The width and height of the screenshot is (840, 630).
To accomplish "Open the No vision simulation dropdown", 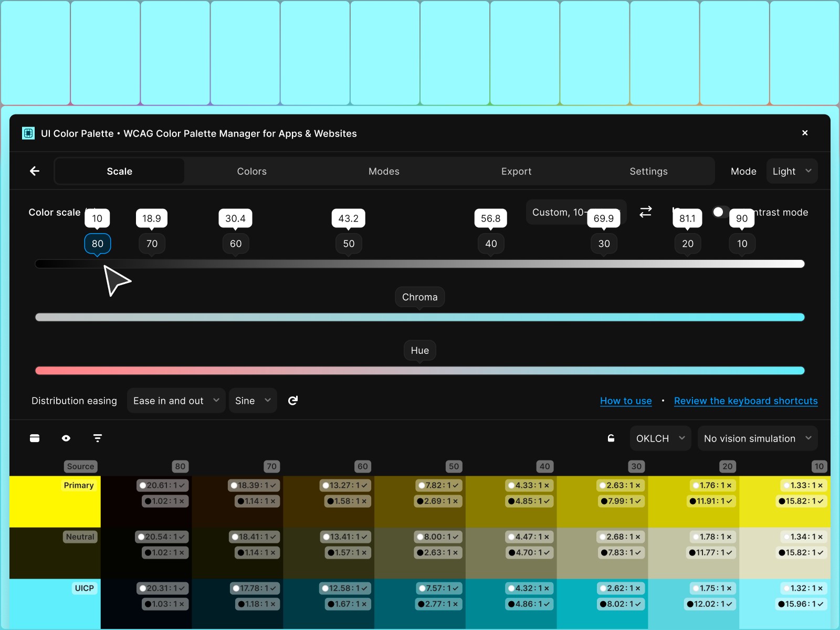I will tap(758, 438).
